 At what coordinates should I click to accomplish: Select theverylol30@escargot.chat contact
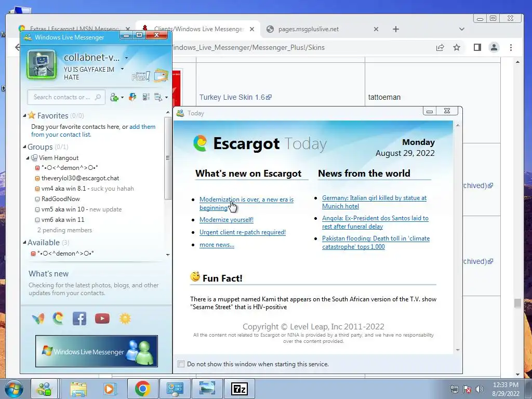80,178
